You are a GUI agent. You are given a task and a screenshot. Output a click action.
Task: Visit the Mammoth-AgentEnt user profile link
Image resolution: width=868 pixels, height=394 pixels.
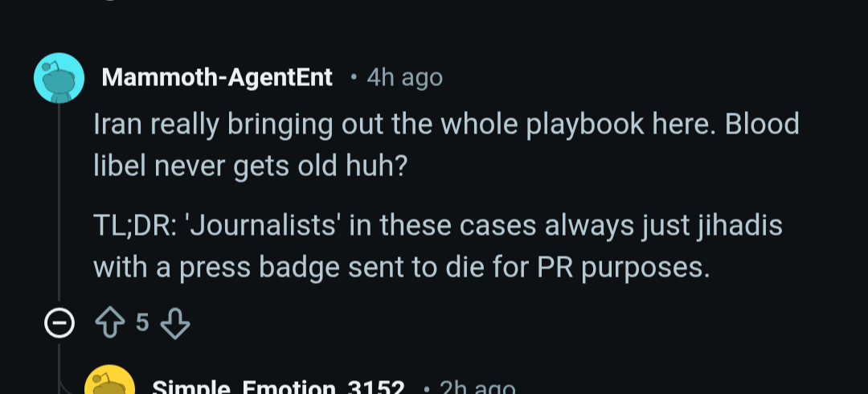click(x=217, y=77)
